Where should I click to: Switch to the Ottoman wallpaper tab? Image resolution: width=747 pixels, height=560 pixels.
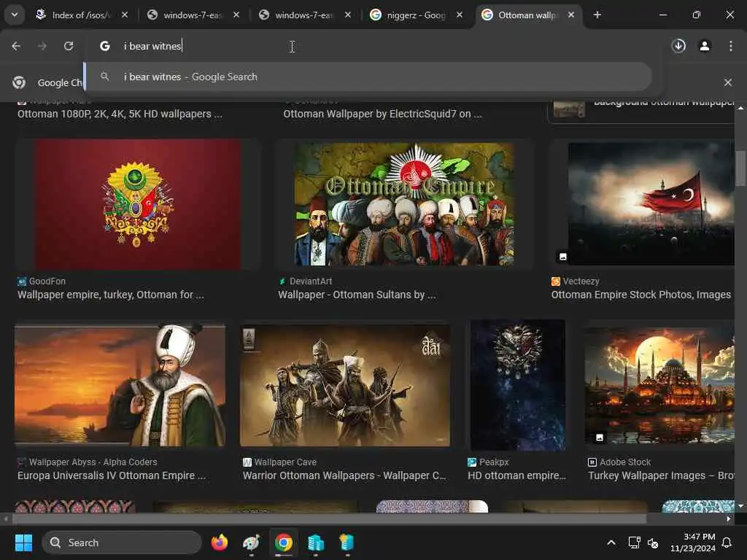[527, 15]
